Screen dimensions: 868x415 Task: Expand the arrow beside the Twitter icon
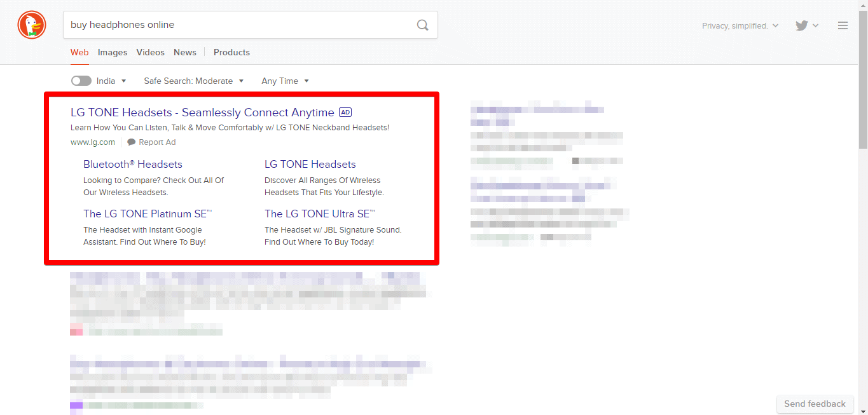[816, 25]
